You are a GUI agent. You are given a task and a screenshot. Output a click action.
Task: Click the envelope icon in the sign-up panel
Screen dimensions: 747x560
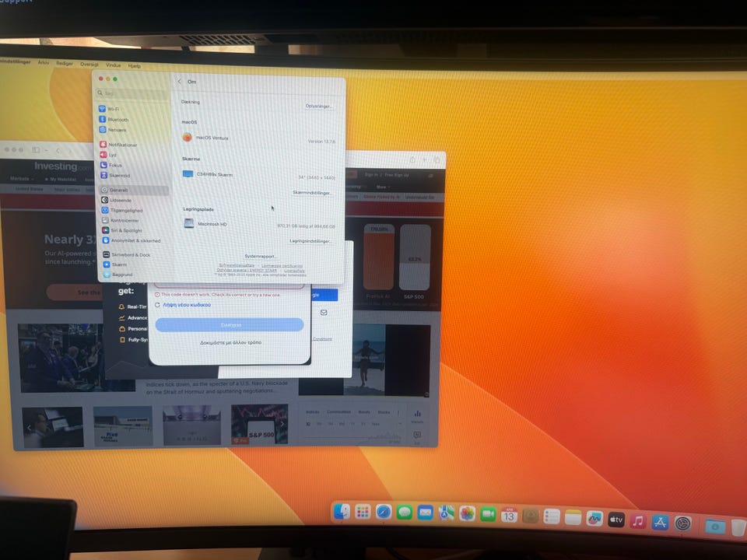point(324,313)
